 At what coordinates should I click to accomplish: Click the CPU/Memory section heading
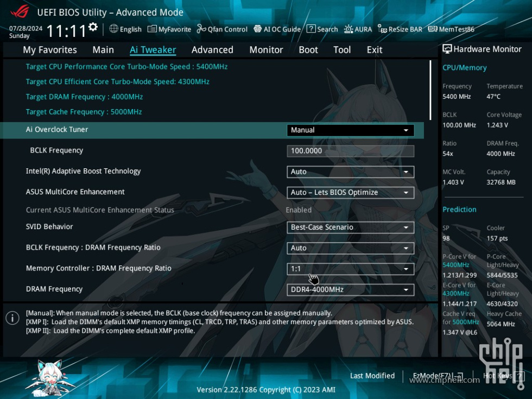[x=465, y=68]
